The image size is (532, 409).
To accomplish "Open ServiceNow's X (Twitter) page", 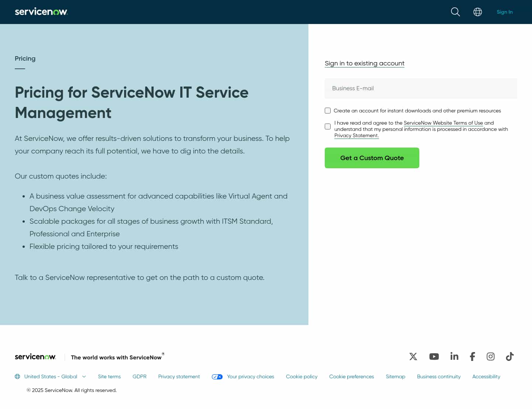I will click(413, 356).
